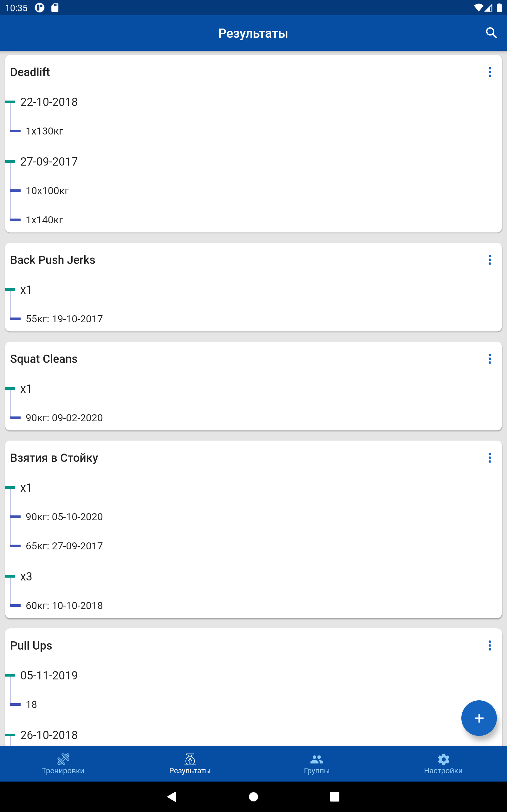Open Взятия в Стойку three-dot menu
This screenshot has width=507, height=812.
click(490, 458)
